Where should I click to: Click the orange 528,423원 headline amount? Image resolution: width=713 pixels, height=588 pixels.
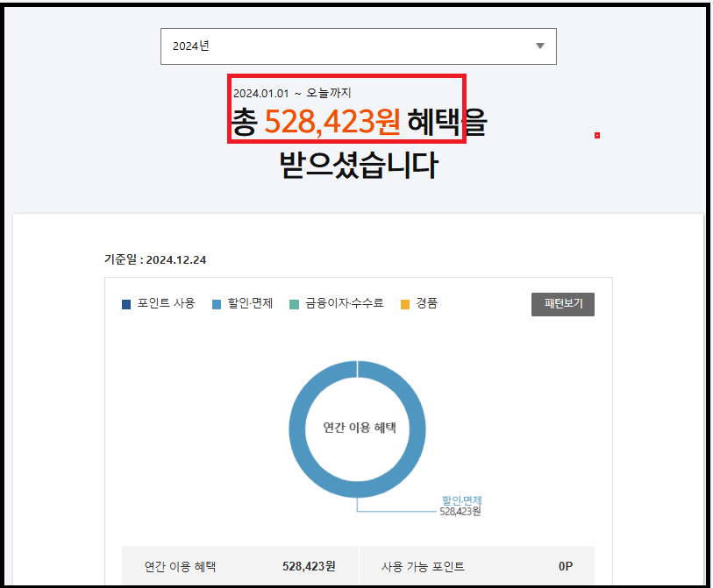pos(332,124)
